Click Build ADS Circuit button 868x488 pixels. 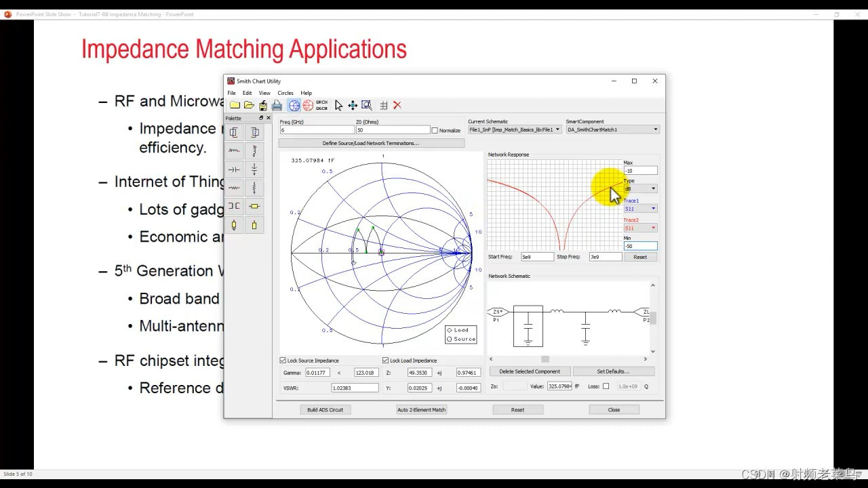tap(325, 409)
